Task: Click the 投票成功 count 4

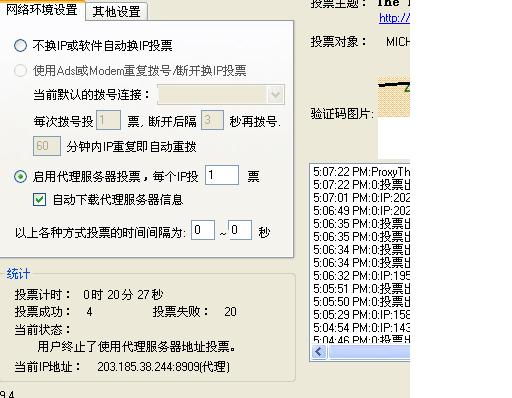Action: (x=89, y=312)
